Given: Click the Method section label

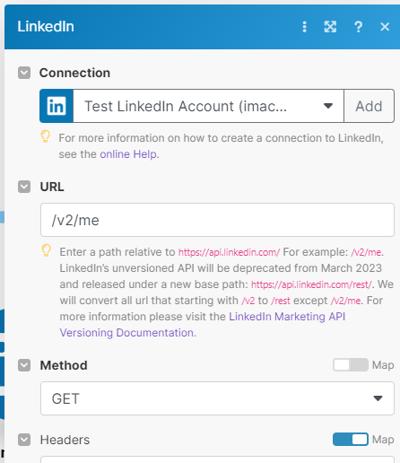Looking at the screenshot, I should [64, 365].
